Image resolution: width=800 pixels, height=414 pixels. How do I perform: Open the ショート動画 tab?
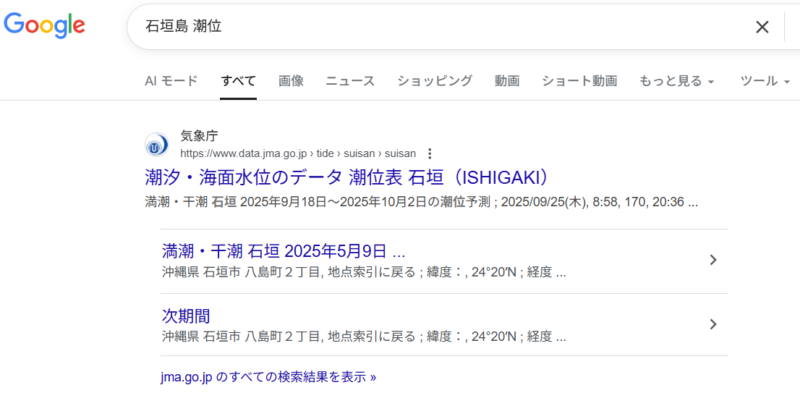pyautogui.click(x=579, y=81)
